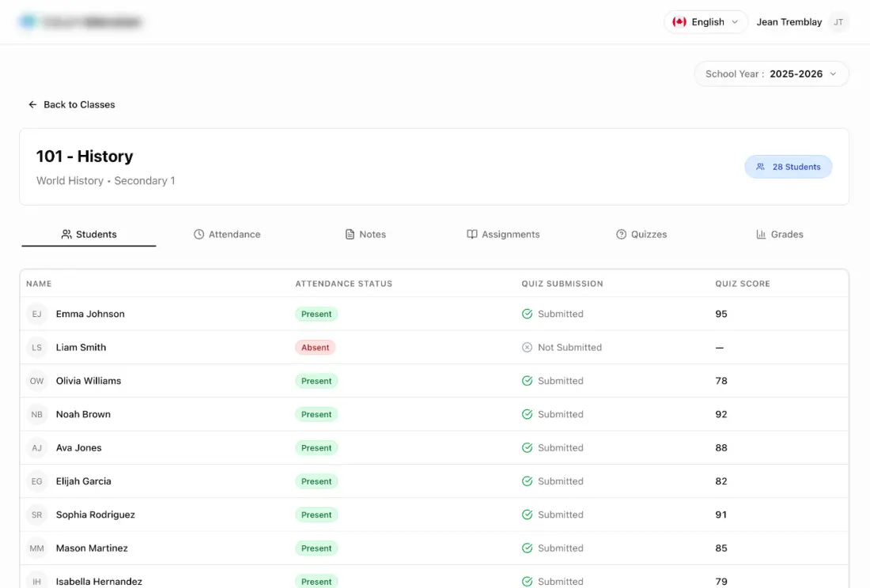
Task: Click Mason Martinez's Present badge
Action: pos(316,548)
